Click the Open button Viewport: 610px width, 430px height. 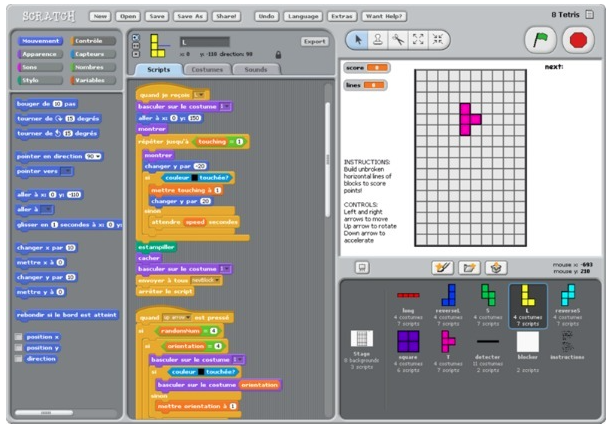click(128, 16)
